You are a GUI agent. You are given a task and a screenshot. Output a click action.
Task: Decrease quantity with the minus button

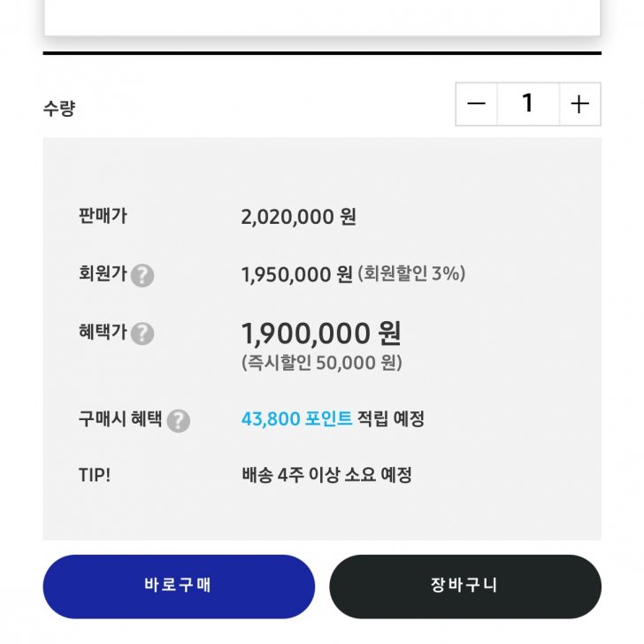pyautogui.click(x=477, y=104)
